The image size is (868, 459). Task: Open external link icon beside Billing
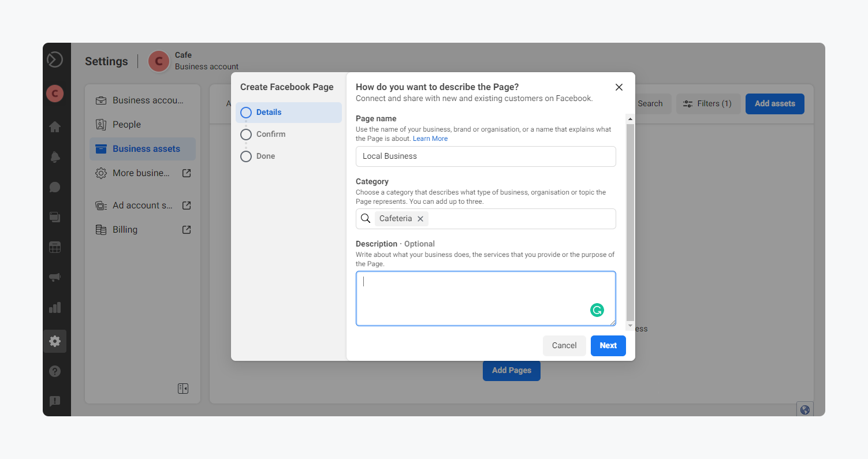pos(187,230)
